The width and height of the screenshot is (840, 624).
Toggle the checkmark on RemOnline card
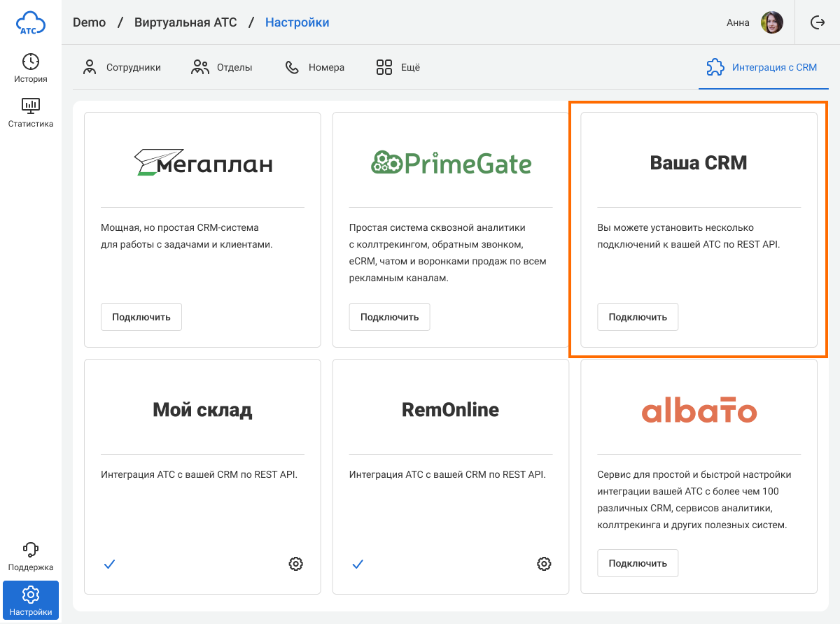point(358,564)
